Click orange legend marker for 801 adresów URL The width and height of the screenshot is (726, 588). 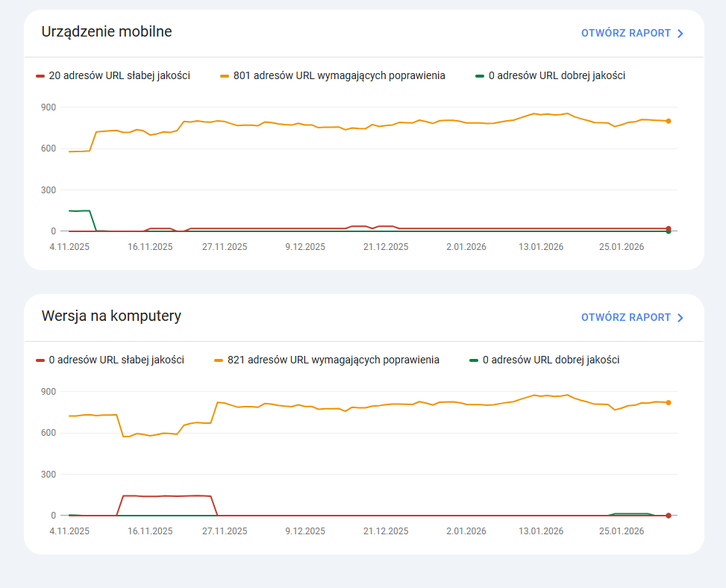coord(225,76)
